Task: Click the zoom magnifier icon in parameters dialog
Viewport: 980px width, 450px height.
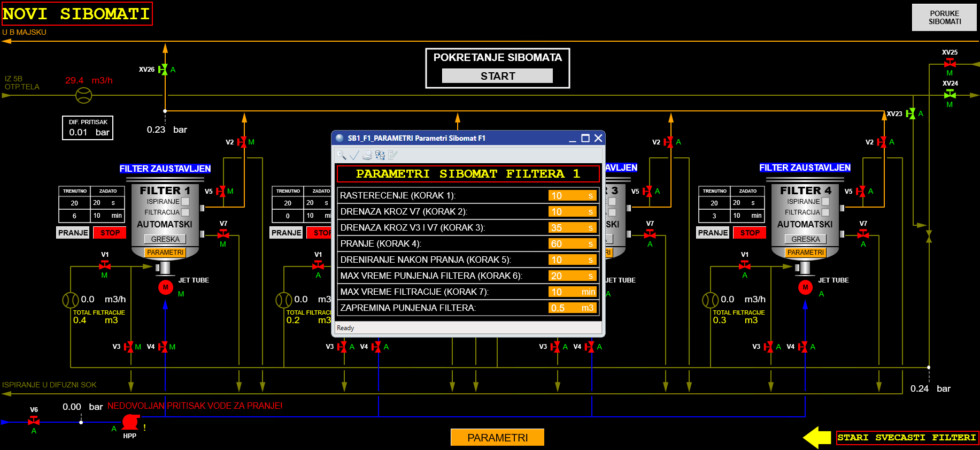Action: point(341,155)
